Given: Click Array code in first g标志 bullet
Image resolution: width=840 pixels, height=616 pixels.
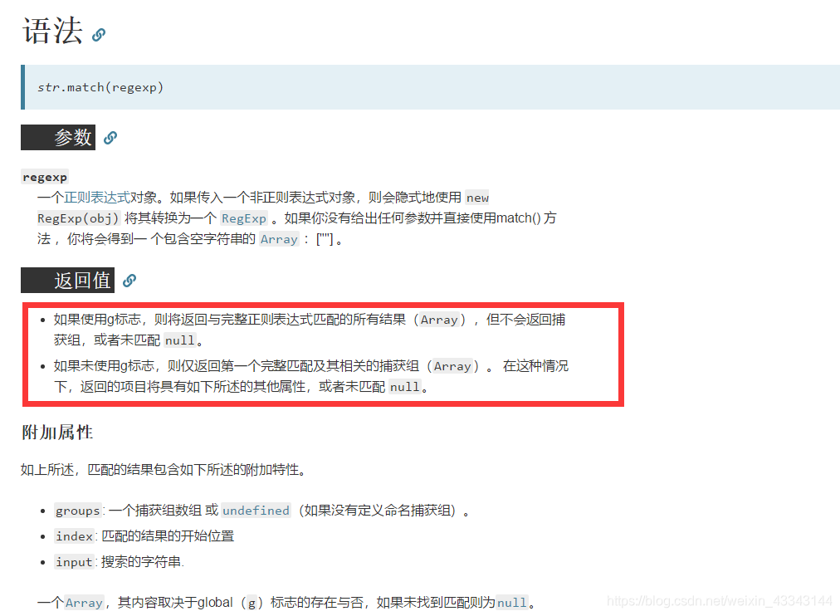Looking at the screenshot, I should tap(439, 320).
